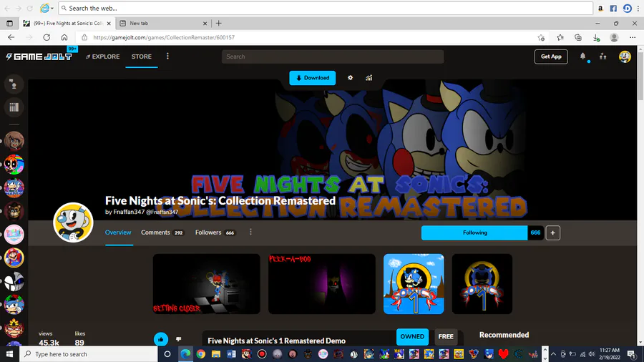Click the blue Download button

click(x=312, y=78)
